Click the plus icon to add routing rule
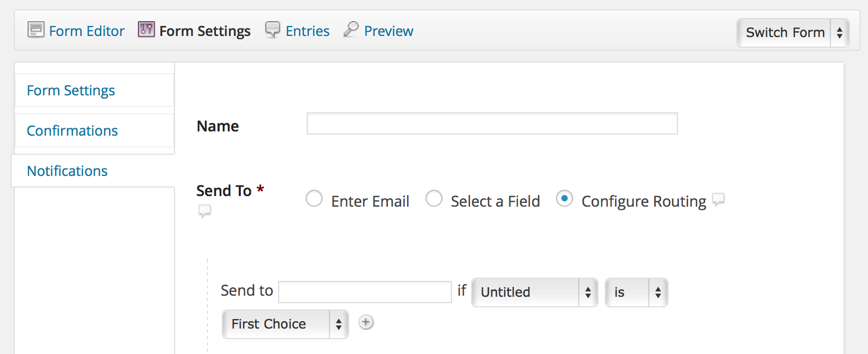868x354 pixels. click(366, 322)
